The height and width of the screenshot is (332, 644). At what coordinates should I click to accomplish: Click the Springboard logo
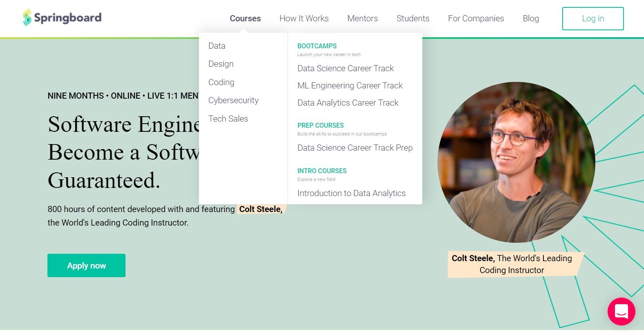(x=62, y=18)
